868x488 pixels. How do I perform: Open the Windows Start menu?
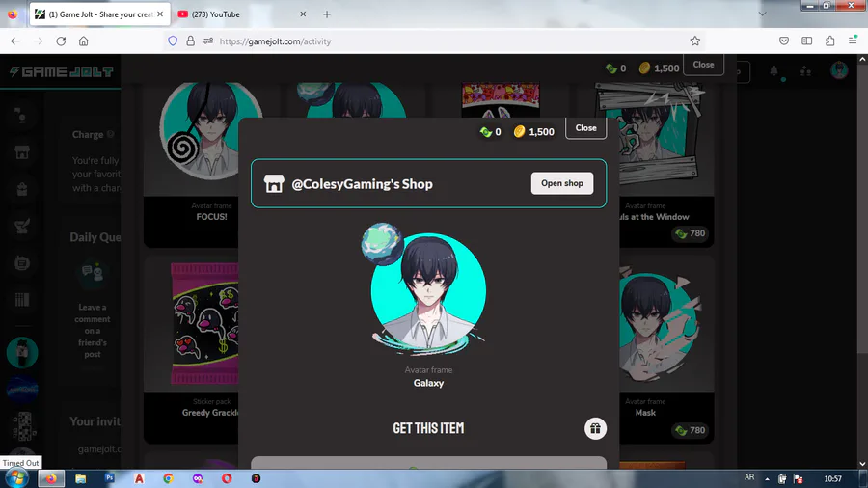pos(16,478)
